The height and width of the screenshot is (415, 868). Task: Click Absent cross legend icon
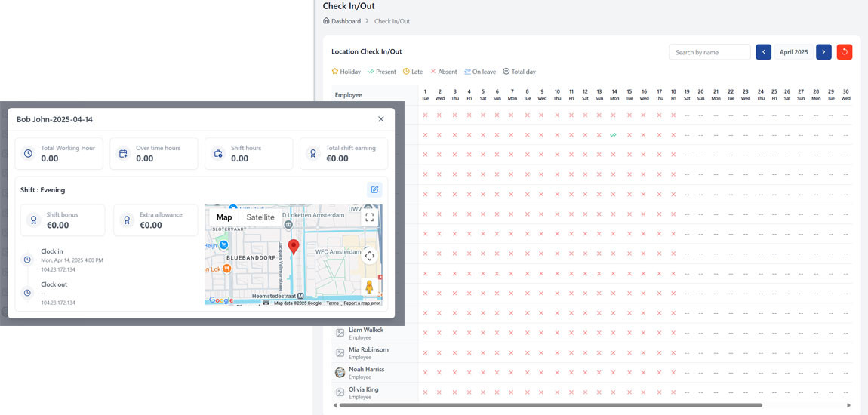pyautogui.click(x=433, y=72)
